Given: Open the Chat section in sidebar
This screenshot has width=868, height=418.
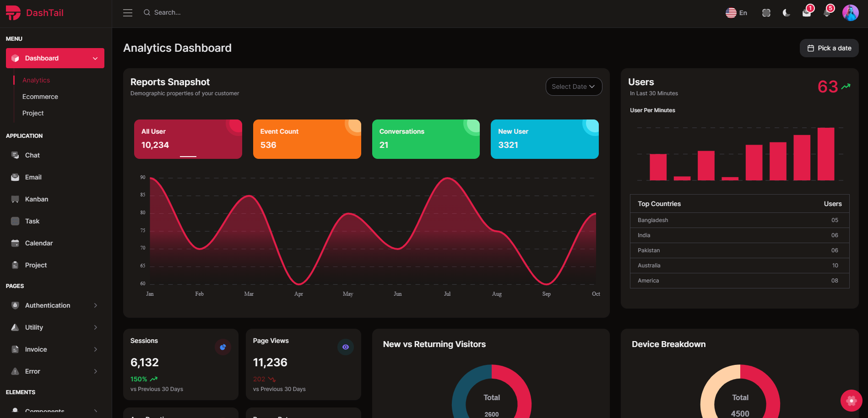Looking at the screenshot, I should pyautogui.click(x=32, y=155).
